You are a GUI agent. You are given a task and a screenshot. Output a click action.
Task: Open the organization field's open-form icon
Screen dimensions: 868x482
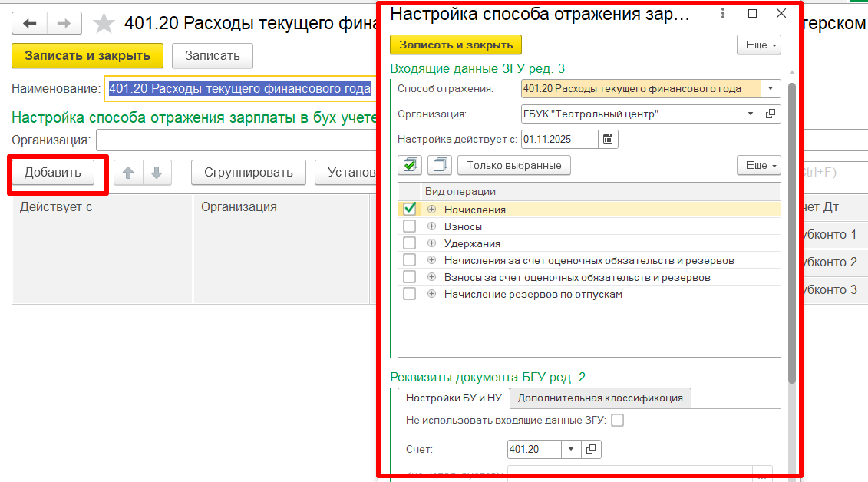pos(771,114)
